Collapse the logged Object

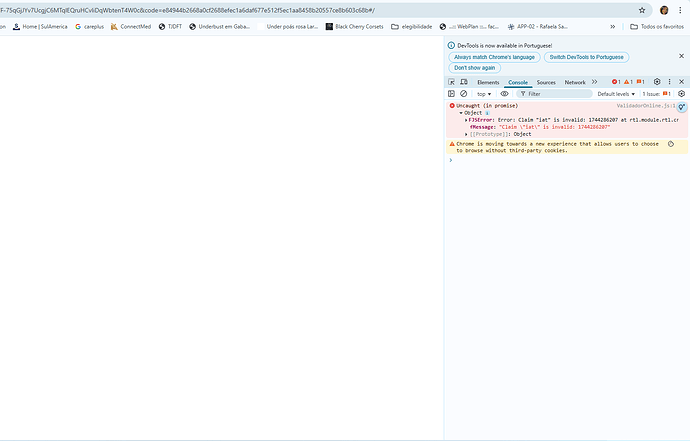pyautogui.click(x=461, y=113)
